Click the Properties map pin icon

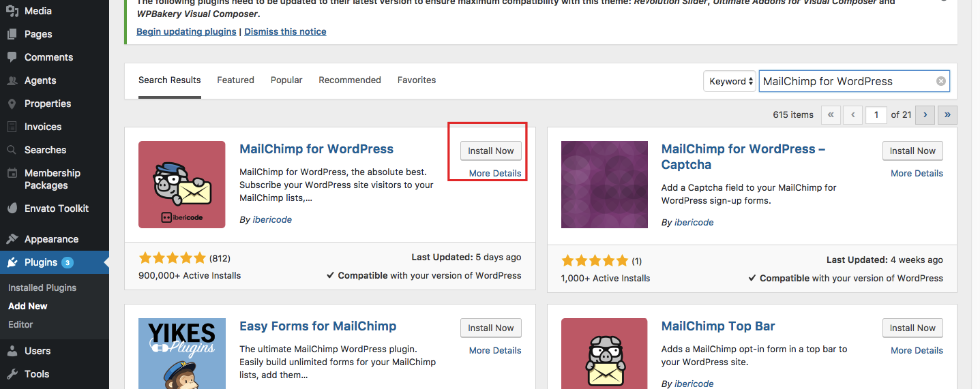pyautogui.click(x=12, y=104)
